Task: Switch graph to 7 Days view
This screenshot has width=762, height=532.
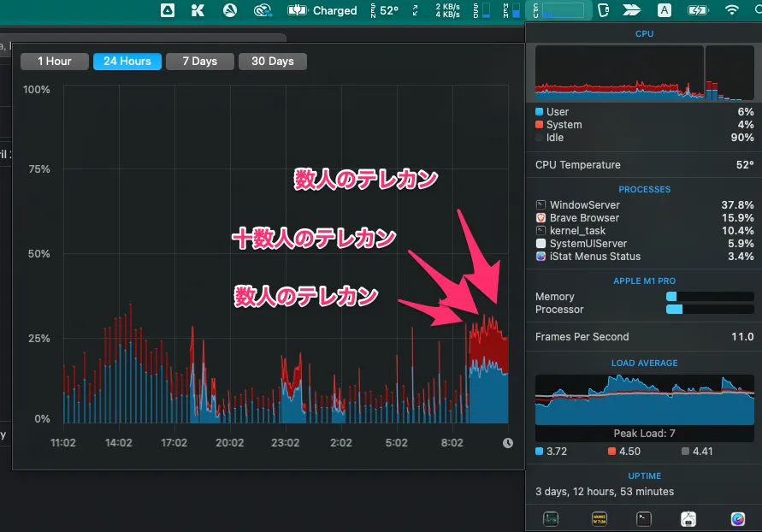Action: 198,61
